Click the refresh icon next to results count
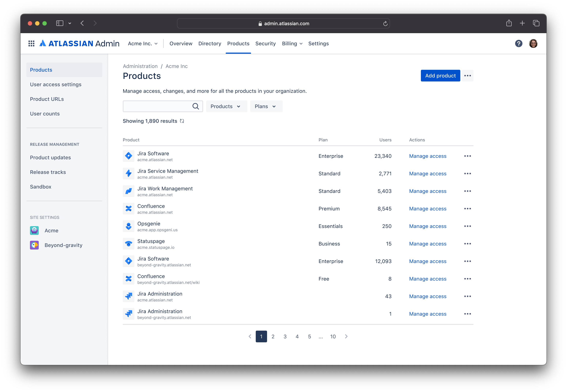Viewport: 567px width, 392px height. pyautogui.click(x=182, y=121)
